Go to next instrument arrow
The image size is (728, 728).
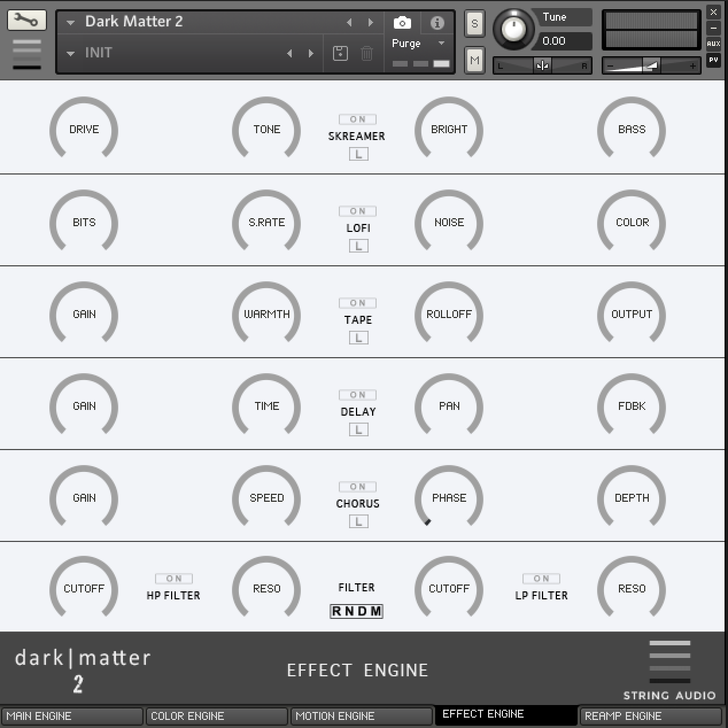(370, 22)
